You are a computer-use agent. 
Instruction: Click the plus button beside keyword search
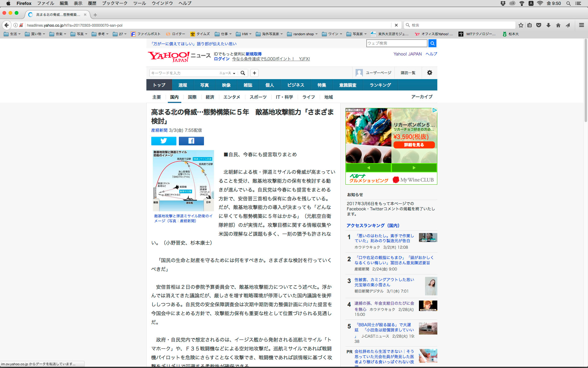254,73
